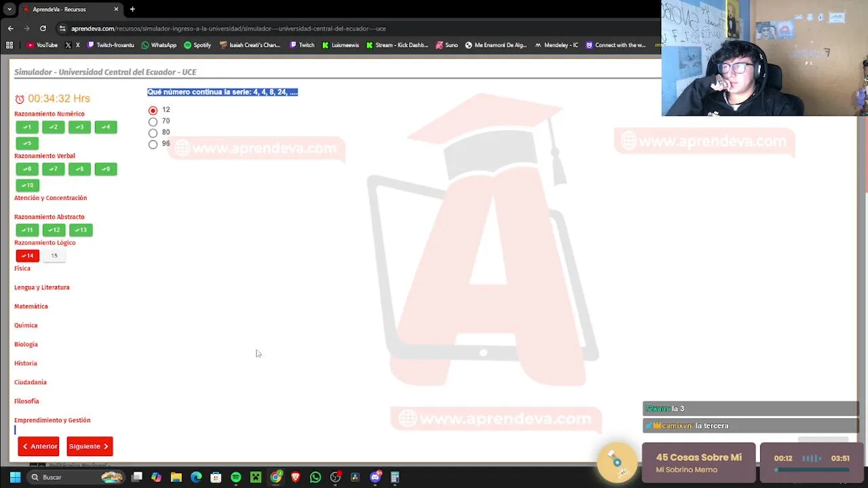Jump to question 1
The image size is (868, 488).
pyautogui.click(x=27, y=127)
